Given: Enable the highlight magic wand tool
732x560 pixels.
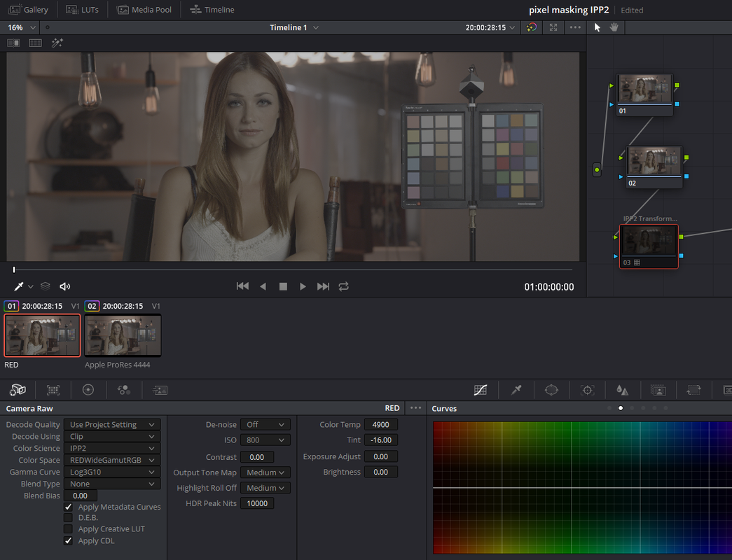Looking at the screenshot, I should point(57,43).
